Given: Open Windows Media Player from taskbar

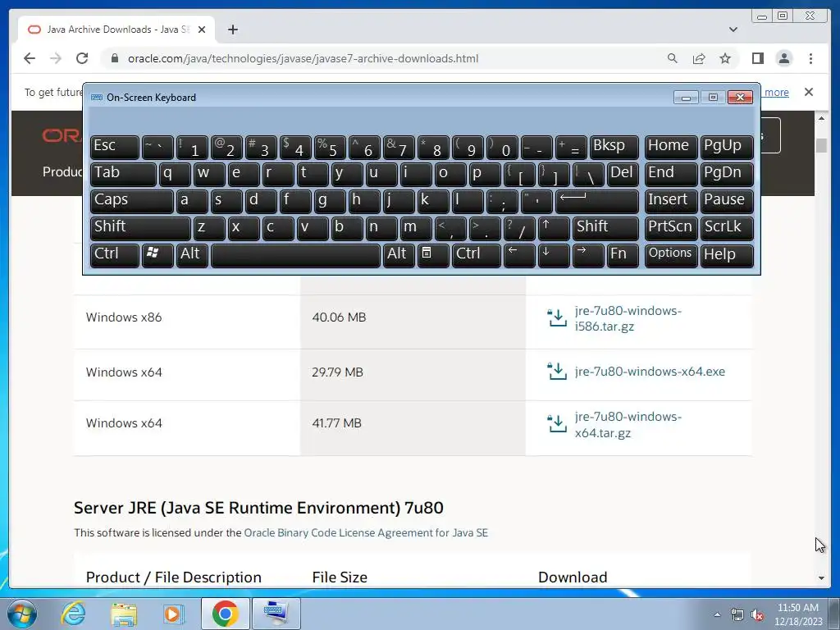Looking at the screenshot, I should point(173,614).
